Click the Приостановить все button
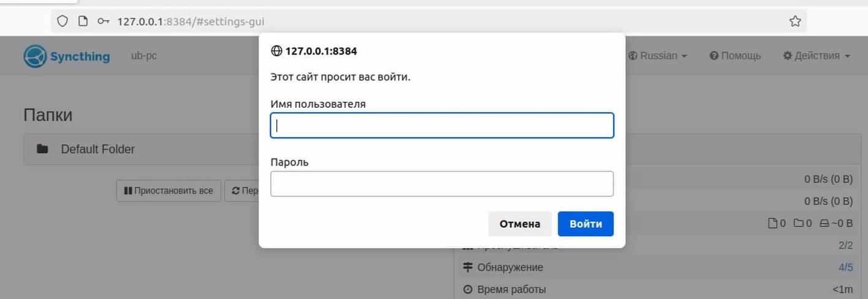The height and width of the screenshot is (299, 868). pyautogui.click(x=168, y=191)
